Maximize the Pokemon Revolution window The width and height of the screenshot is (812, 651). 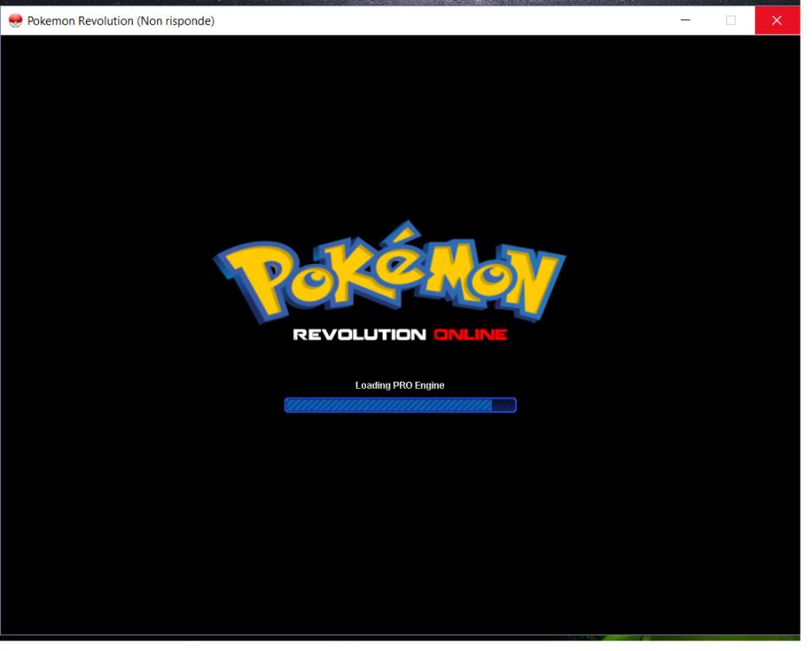pyautogui.click(x=730, y=20)
